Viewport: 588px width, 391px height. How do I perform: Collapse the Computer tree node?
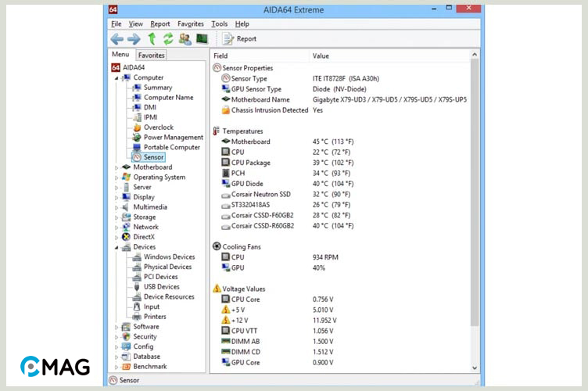[117, 78]
